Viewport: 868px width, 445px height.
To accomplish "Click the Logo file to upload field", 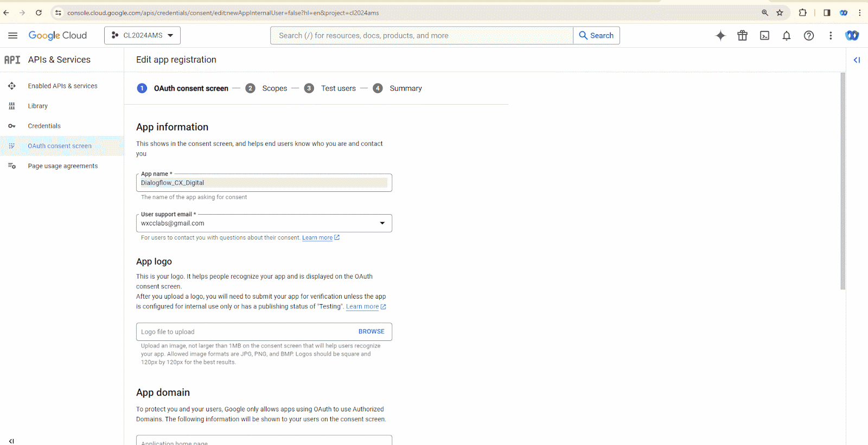I will tap(264, 332).
